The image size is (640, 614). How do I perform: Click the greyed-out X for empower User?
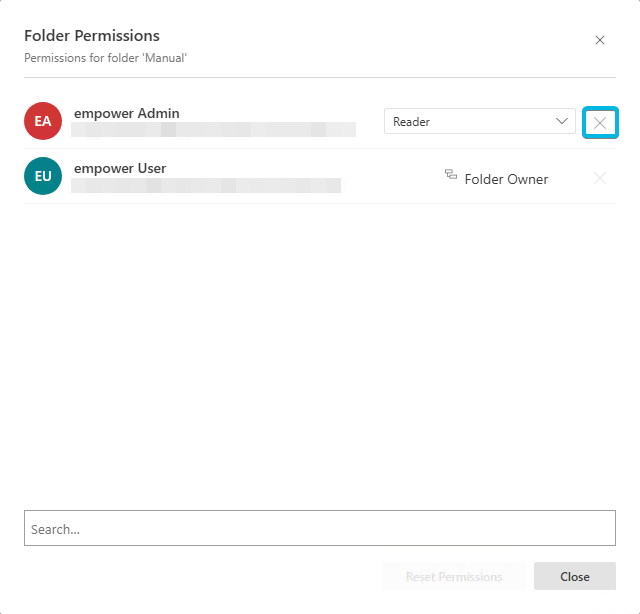click(600, 178)
